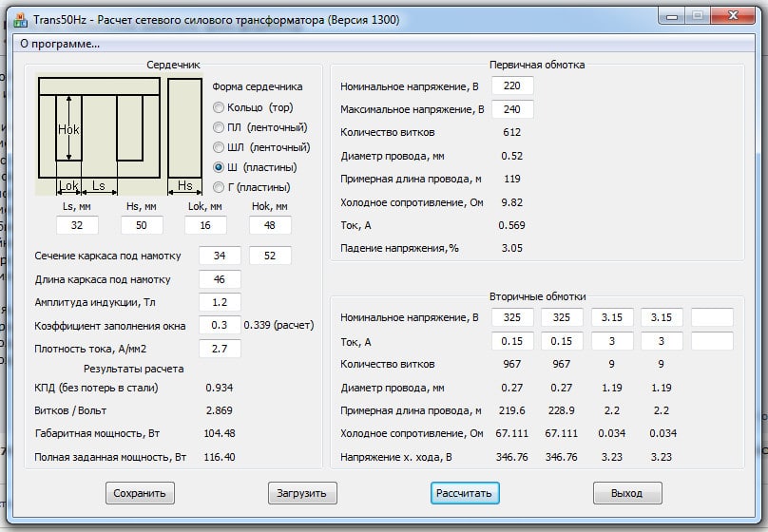The width and height of the screenshot is (768, 532).
Task: Click the 0.339 (расчет) text
Action: pyautogui.click(x=278, y=325)
